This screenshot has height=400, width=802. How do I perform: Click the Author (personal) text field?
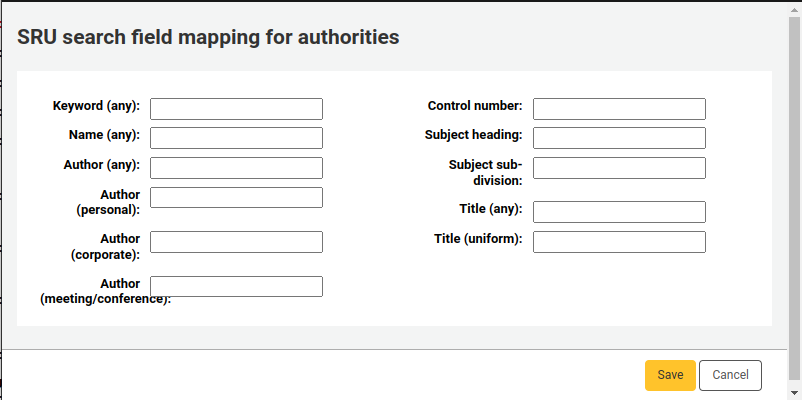pyautogui.click(x=236, y=197)
